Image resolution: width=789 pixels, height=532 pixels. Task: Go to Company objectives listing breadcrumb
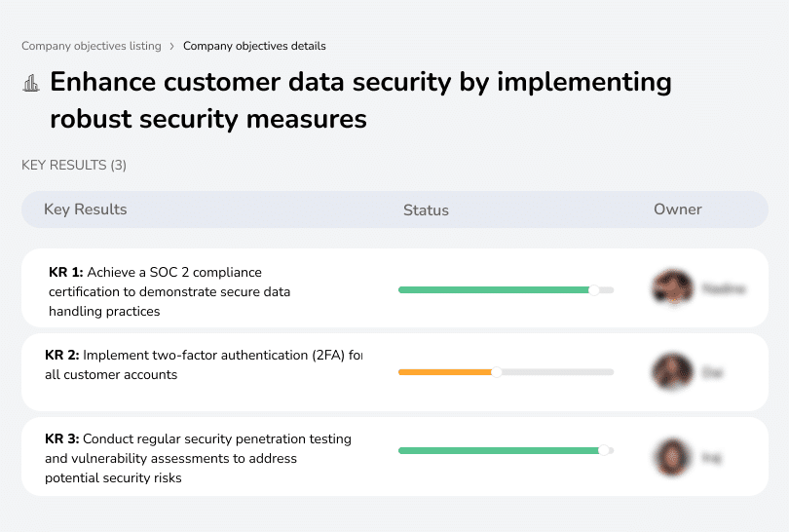coord(92,46)
